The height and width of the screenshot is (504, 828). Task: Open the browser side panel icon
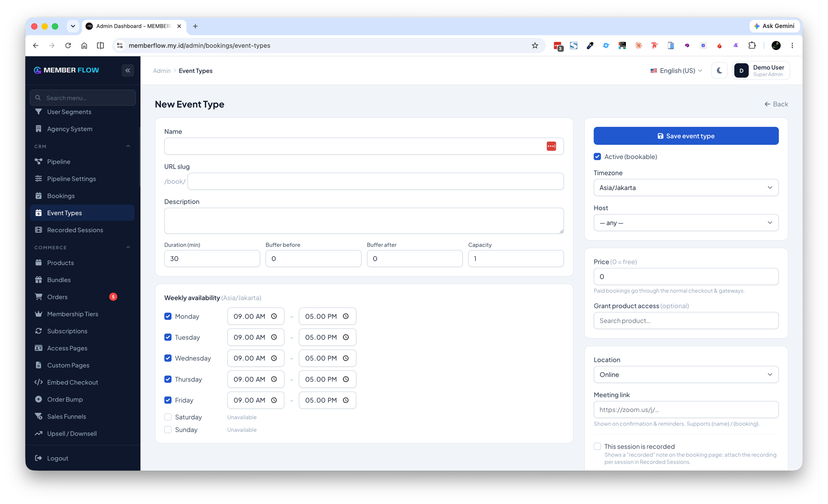100,45
